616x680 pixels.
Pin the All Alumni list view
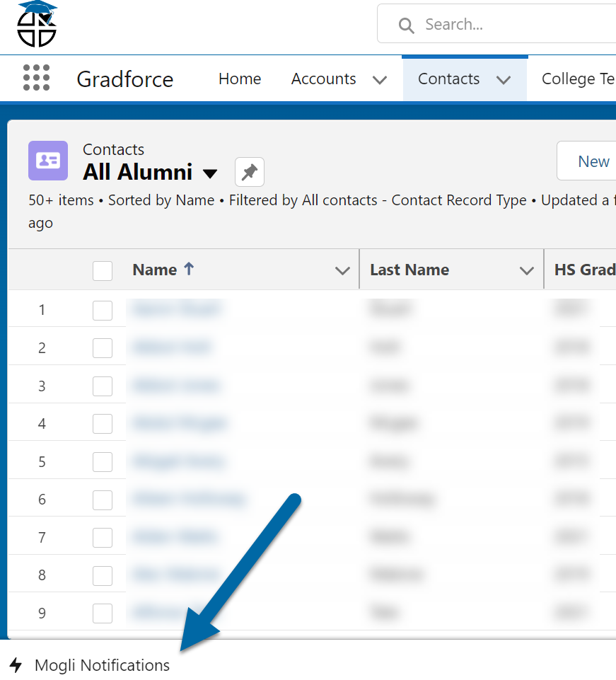[x=249, y=172]
